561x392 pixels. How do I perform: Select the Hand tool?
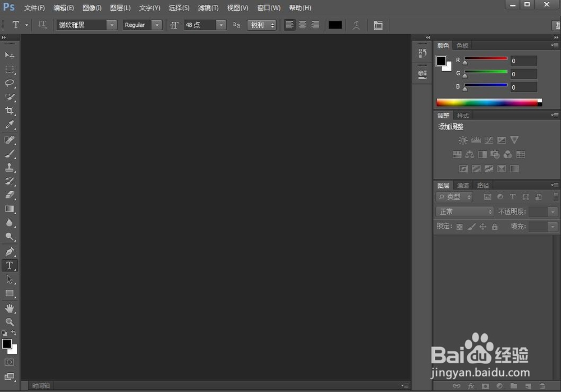10,308
